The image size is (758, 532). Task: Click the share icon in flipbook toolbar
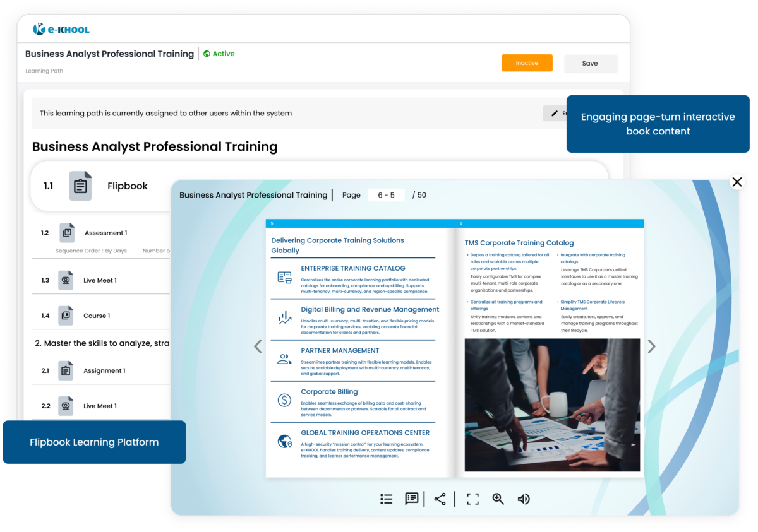coord(440,499)
